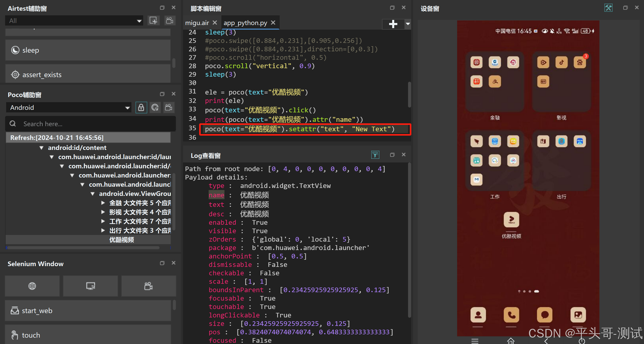Open the device tools wrench icon
644x344 pixels.
point(608,8)
